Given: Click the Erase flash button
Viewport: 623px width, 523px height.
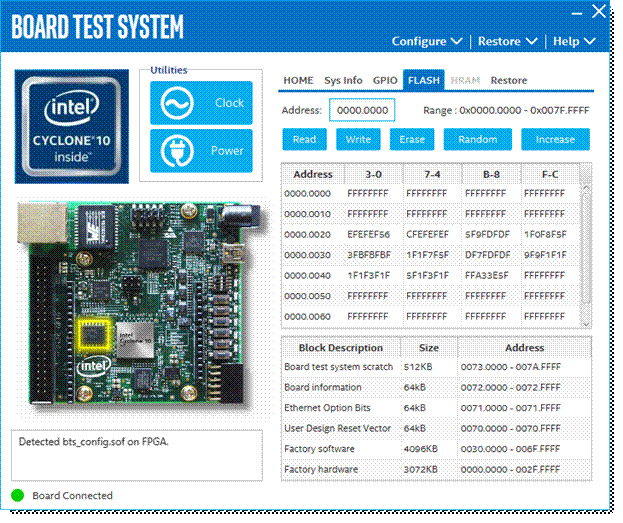Looking at the screenshot, I should 412,139.
